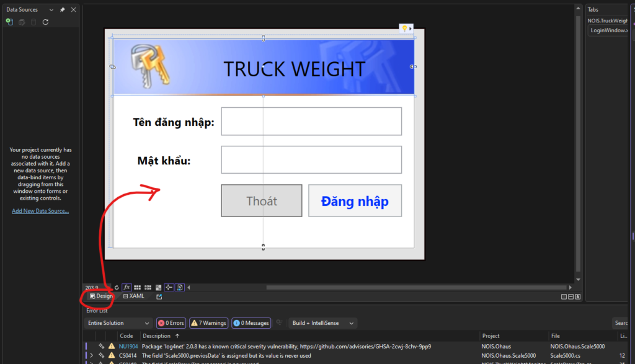Toggle the fx effects button in designer

(127, 288)
